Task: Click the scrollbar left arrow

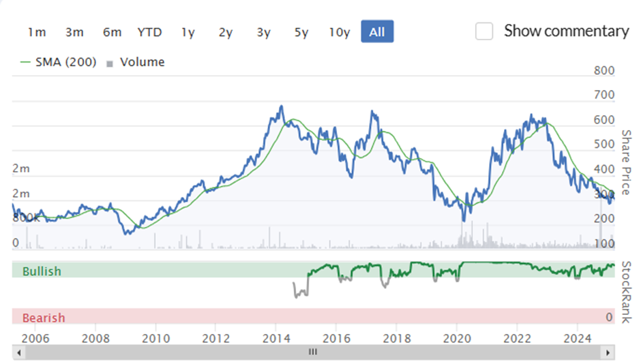Action: [19, 352]
